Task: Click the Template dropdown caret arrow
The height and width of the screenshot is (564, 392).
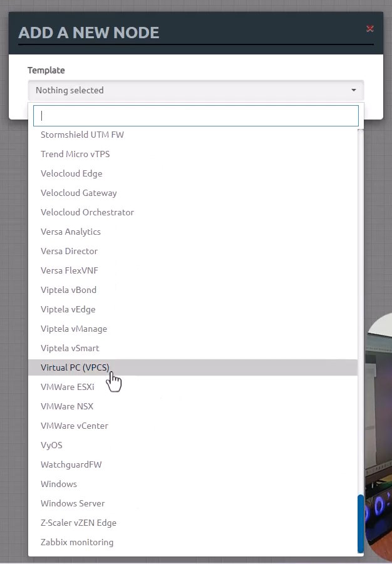Action: 353,90
